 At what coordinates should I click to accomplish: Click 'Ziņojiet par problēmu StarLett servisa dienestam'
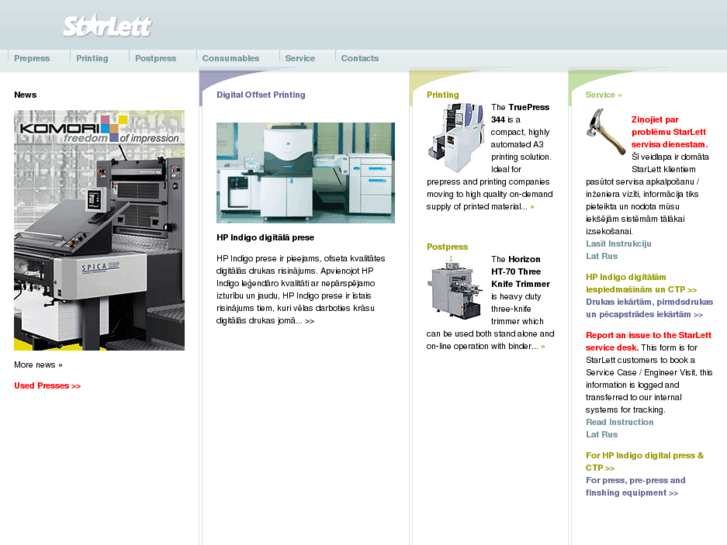(670, 132)
